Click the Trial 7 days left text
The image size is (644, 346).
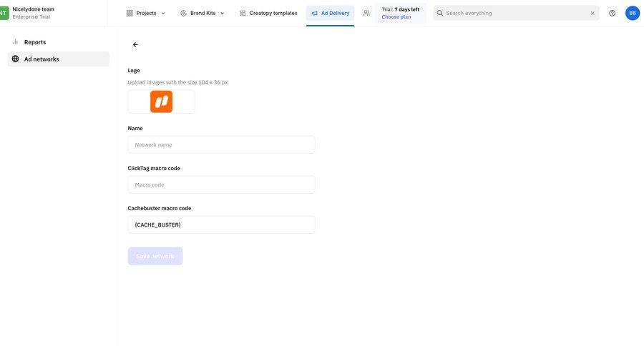401,9
